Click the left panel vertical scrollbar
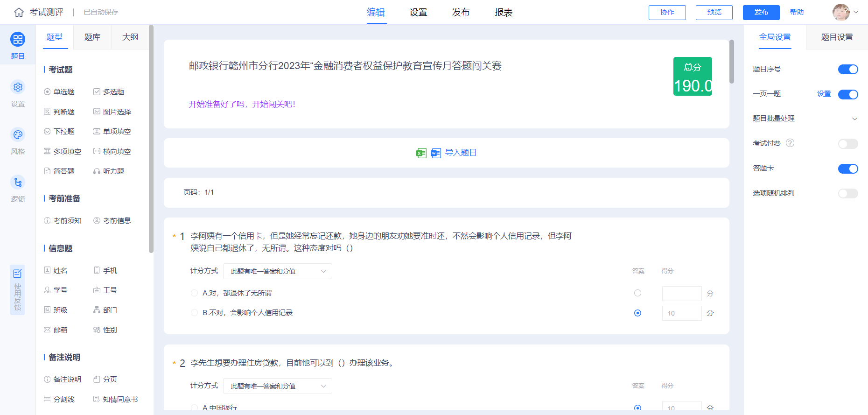Image resolution: width=868 pixels, height=415 pixels. coord(151,139)
